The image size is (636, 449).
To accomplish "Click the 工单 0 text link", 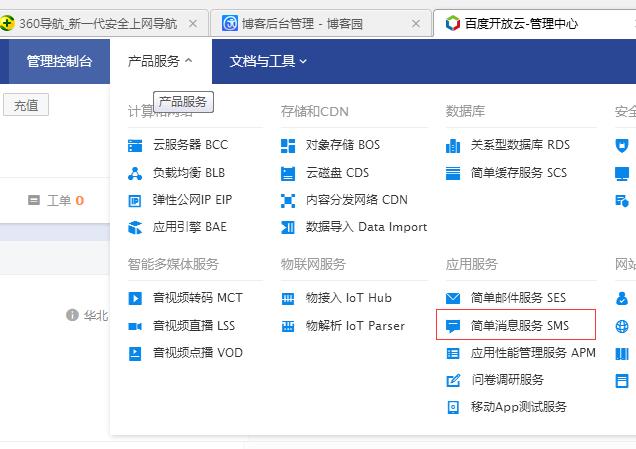I will coord(65,200).
